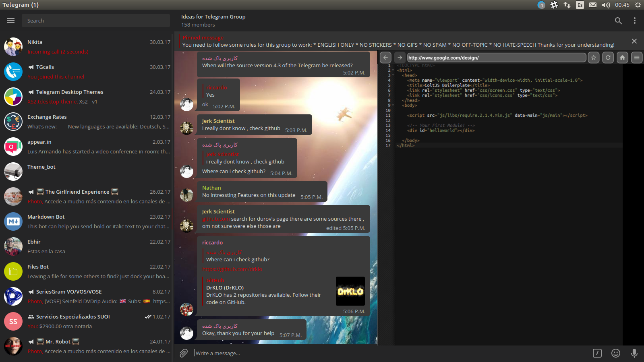Dismiss the pinned message with X
The width and height of the screenshot is (644, 362).
634,41
